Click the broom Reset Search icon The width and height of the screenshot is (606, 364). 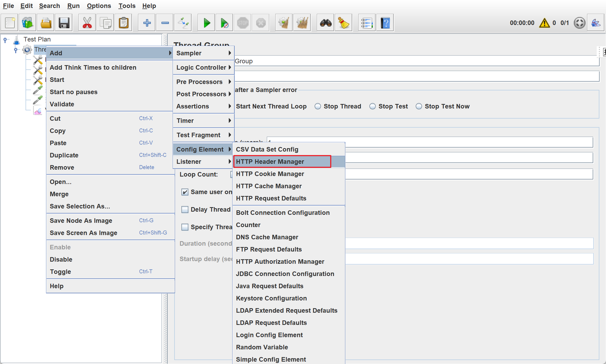pyautogui.click(x=343, y=23)
